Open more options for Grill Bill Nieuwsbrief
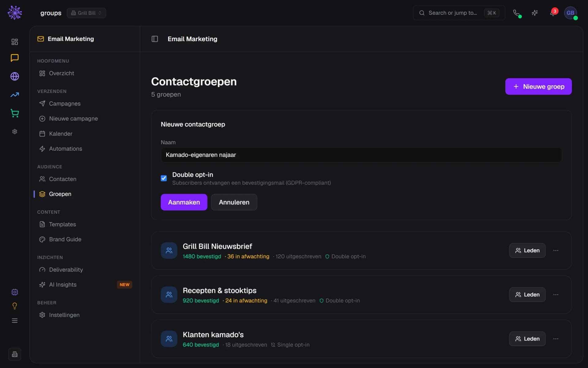The width and height of the screenshot is (588, 368). (x=556, y=251)
